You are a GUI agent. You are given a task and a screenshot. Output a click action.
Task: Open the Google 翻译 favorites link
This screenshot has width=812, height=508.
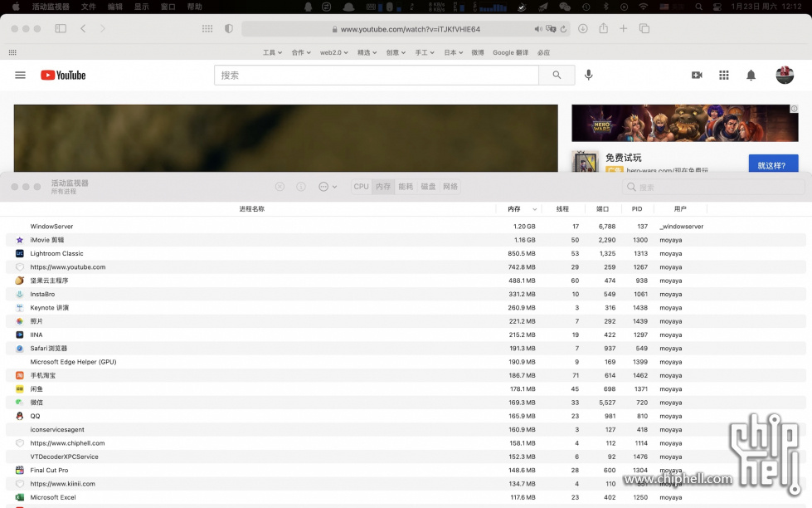511,52
